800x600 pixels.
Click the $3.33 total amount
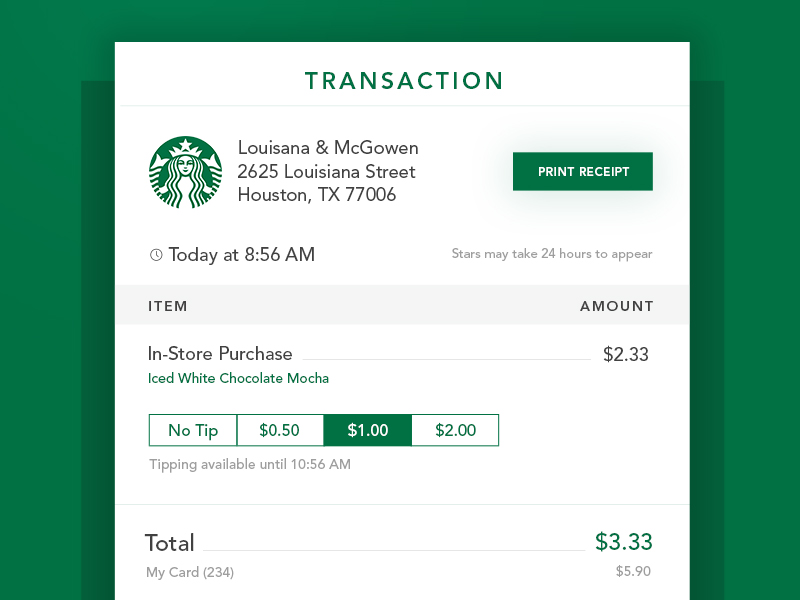pyautogui.click(x=623, y=542)
